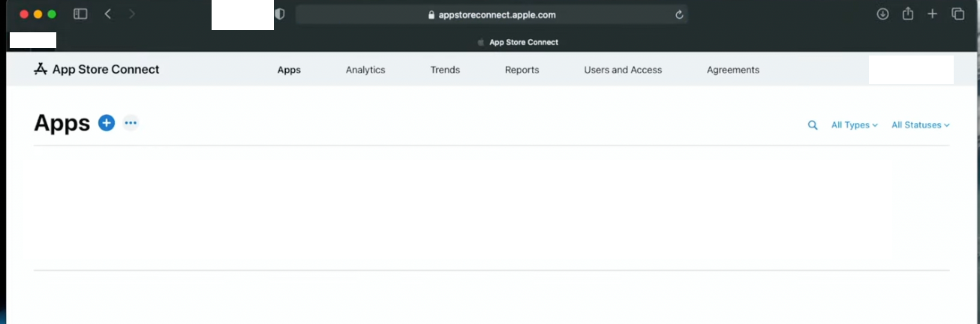
Task: Add a new app with plus icon
Action: point(107,123)
